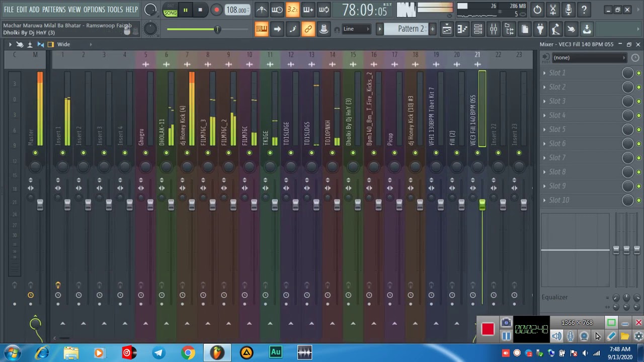Toggle the step editing arrow icon

(277, 29)
